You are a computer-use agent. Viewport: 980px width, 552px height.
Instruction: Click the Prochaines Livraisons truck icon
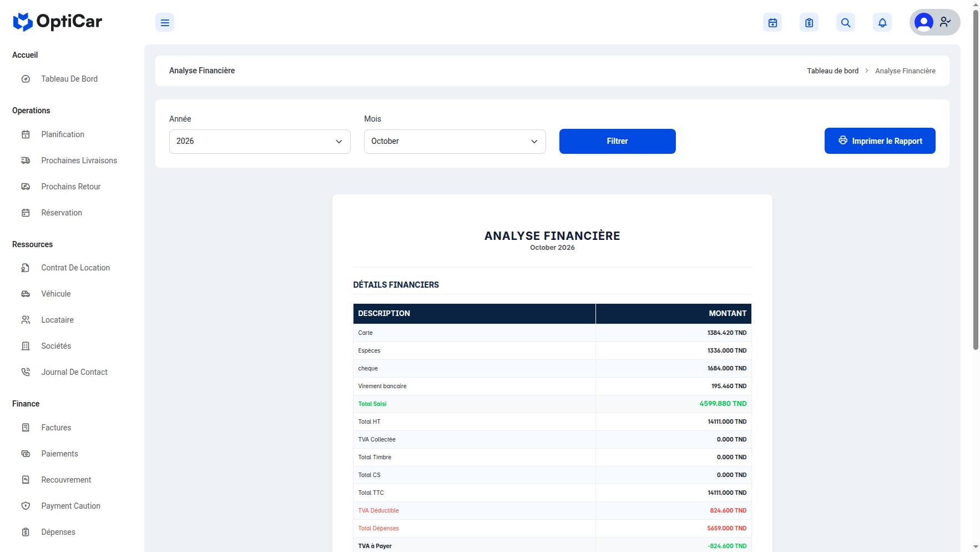tap(26, 160)
